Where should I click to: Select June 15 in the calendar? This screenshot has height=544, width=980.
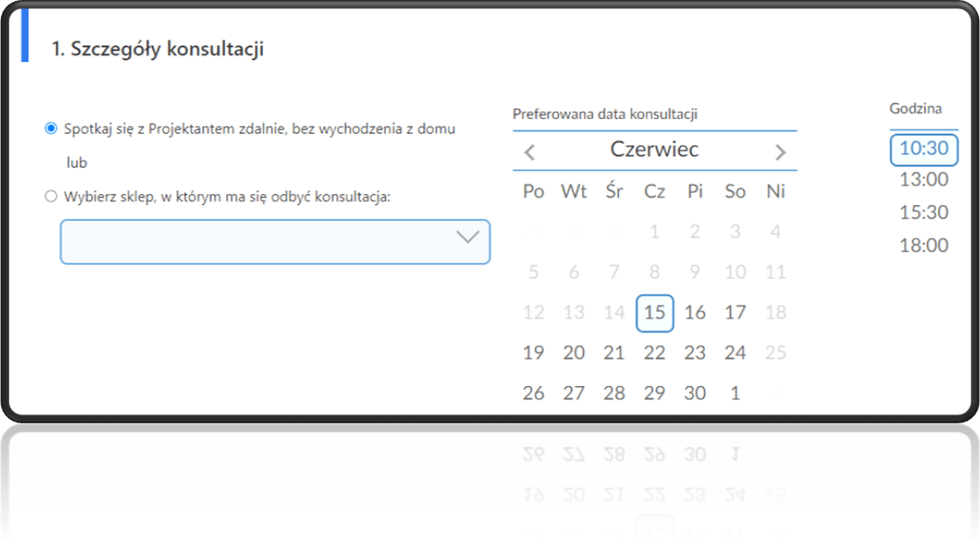[x=655, y=312]
